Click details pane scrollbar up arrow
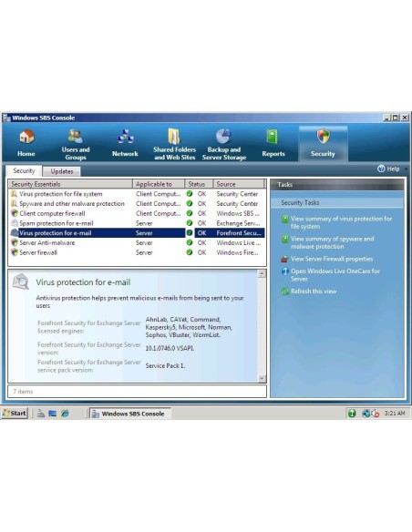The image size is (412, 532). [262, 274]
